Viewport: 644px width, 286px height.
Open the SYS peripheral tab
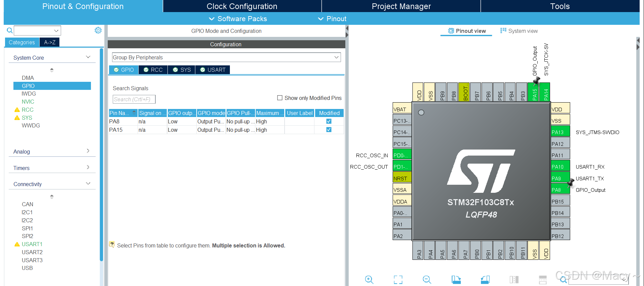(x=182, y=70)
